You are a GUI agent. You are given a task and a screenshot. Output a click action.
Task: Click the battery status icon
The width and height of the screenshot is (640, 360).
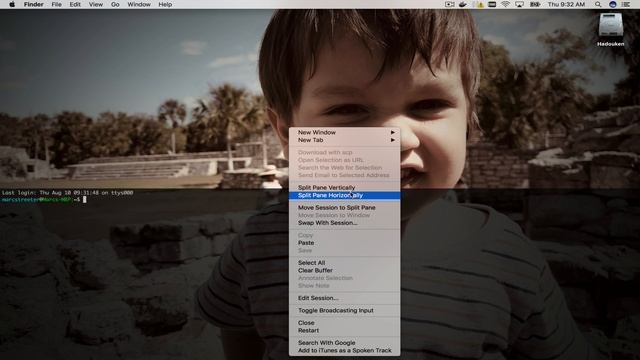point(535,4)
